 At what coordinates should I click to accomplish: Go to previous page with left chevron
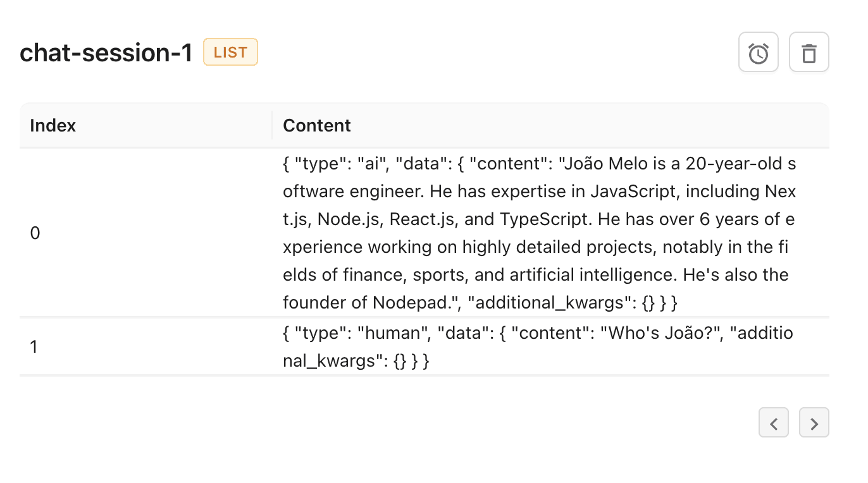point(773,422)
